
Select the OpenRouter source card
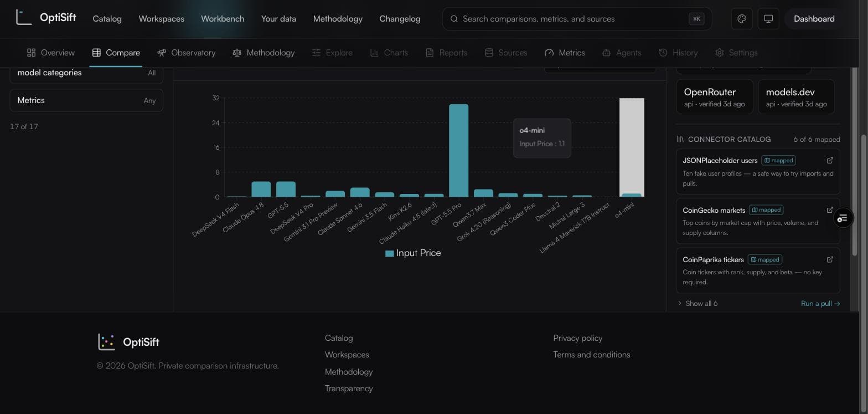(715, 96)
